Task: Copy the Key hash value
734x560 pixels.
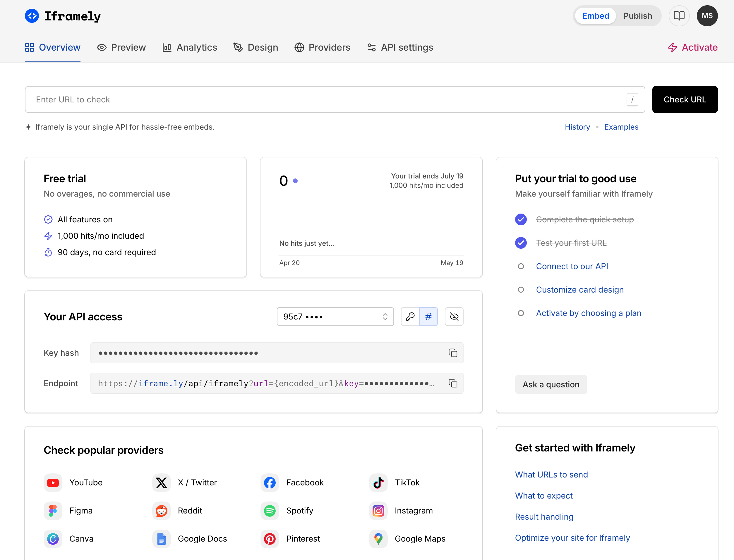Action: pos(453,353)
